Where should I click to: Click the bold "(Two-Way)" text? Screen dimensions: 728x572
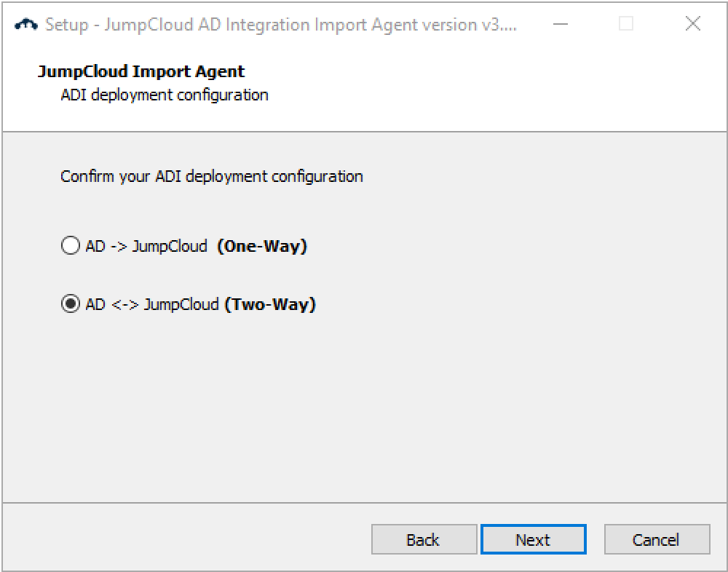270,304
